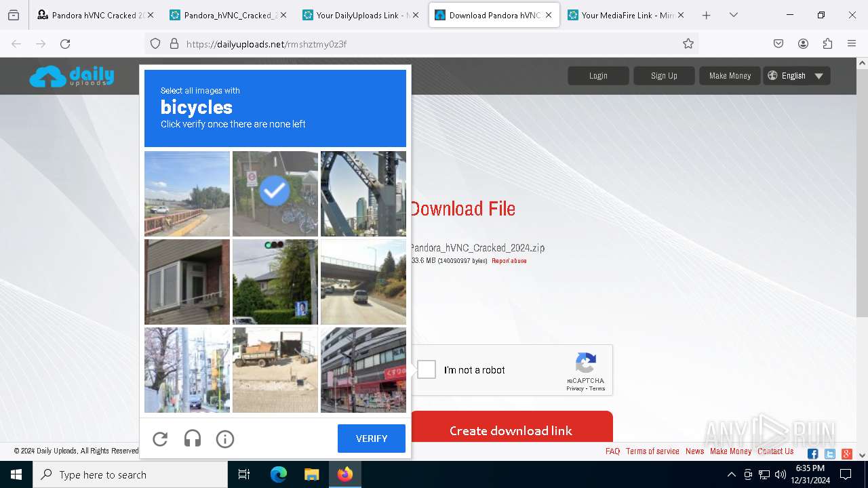Open the Windows Start menu

click(x=16, y=474)
